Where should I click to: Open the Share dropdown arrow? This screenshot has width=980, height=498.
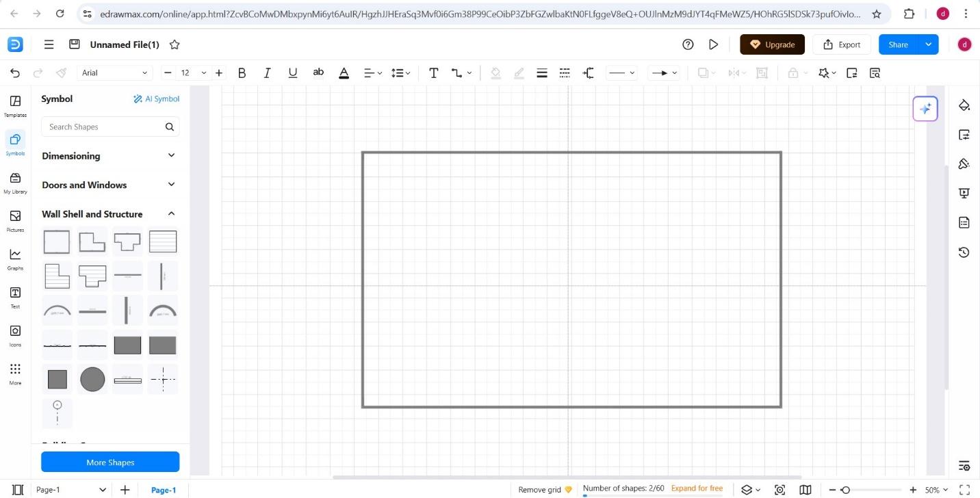coord(929,44)
